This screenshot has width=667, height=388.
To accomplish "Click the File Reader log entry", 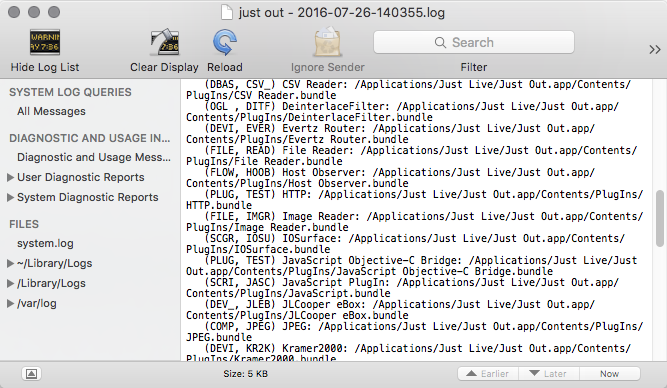I will [411, 156].
